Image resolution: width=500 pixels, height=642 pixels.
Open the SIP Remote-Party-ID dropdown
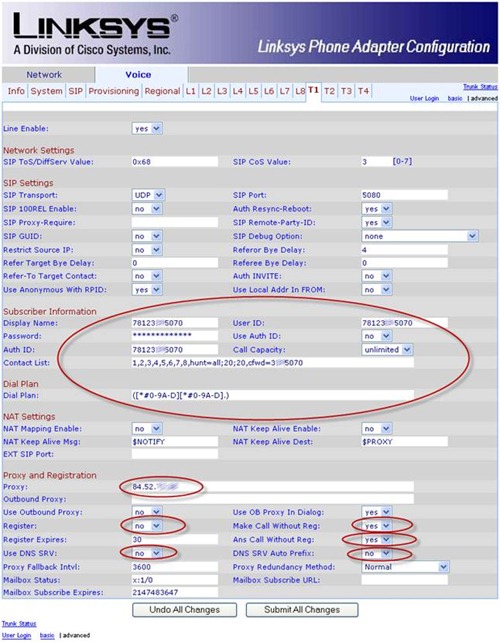377,222
